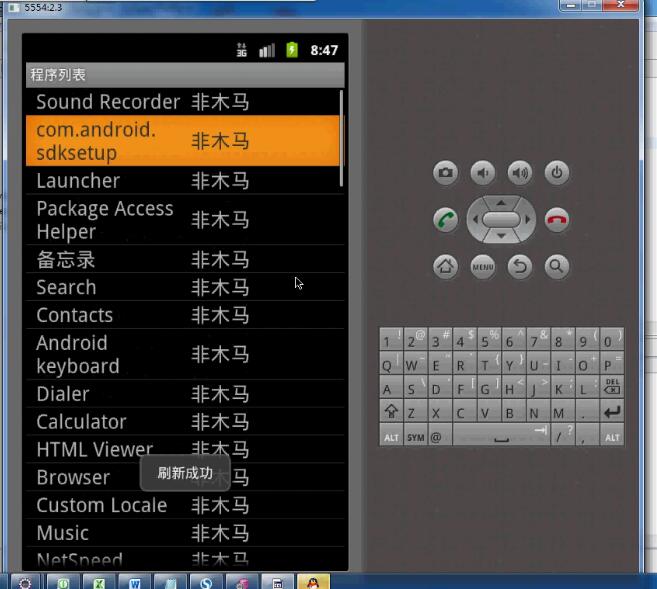Open the Excel taskbar icon

tap(99, 582)
